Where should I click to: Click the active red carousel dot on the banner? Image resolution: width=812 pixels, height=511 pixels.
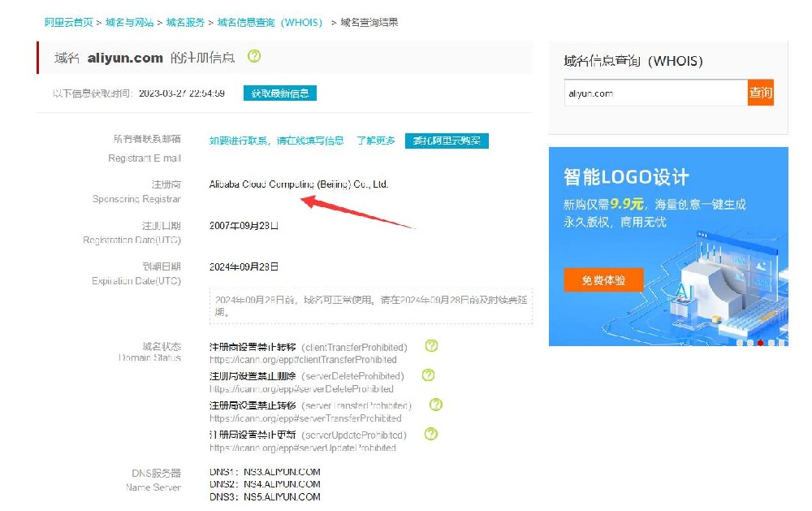click(760, 343)
